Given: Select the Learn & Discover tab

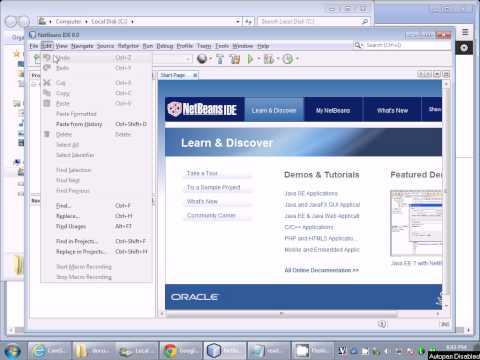Looking at the screenshot, I should click(274, 110).
